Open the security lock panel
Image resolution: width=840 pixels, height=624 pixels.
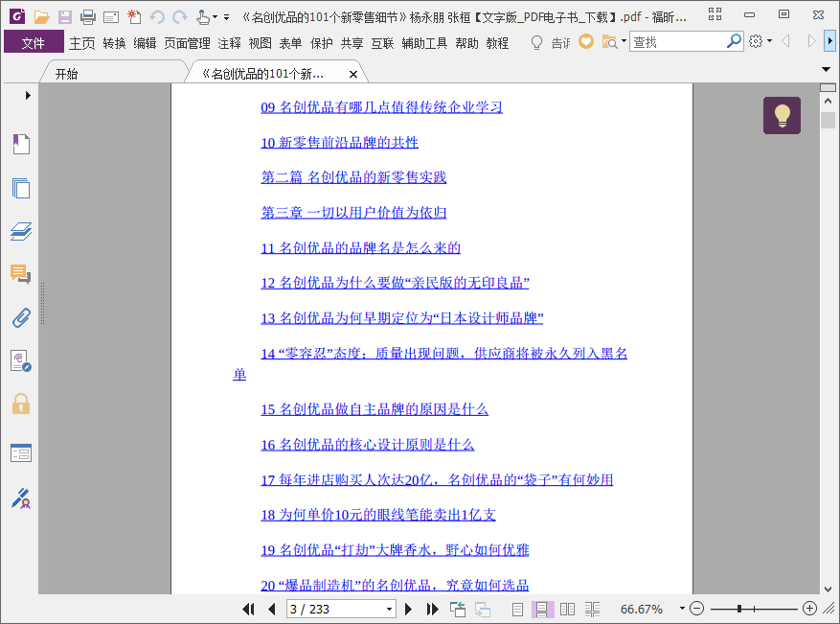[21, 404]
